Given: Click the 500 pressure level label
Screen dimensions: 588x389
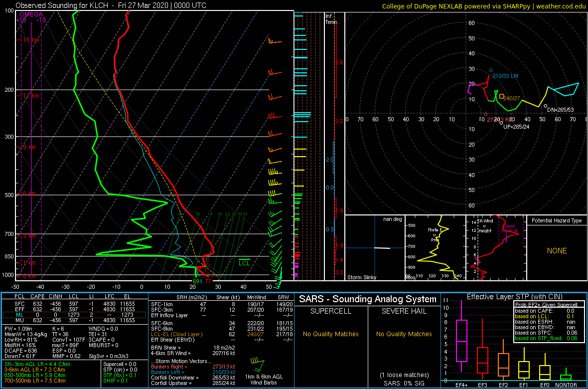Looking at the screenshot, I should coord(8,195).
